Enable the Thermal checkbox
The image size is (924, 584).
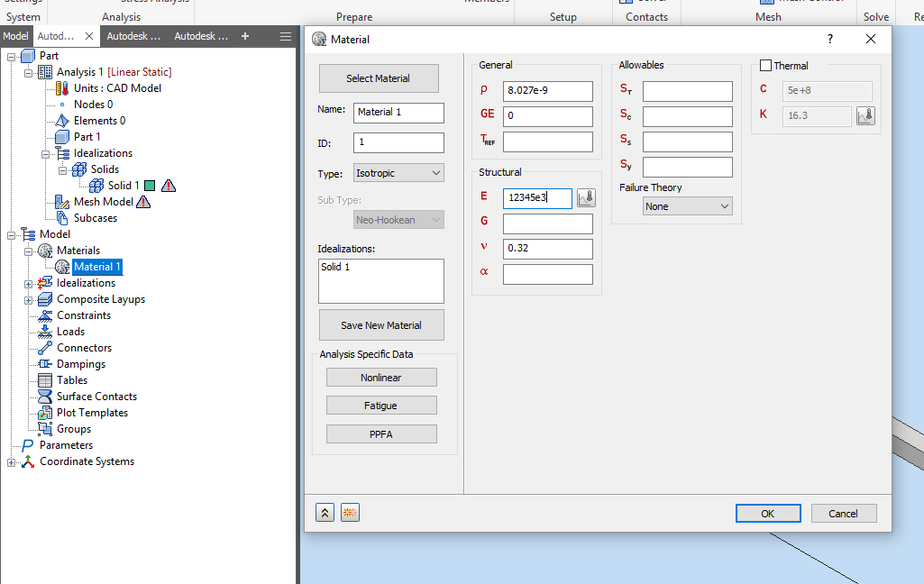coord(765,66)
